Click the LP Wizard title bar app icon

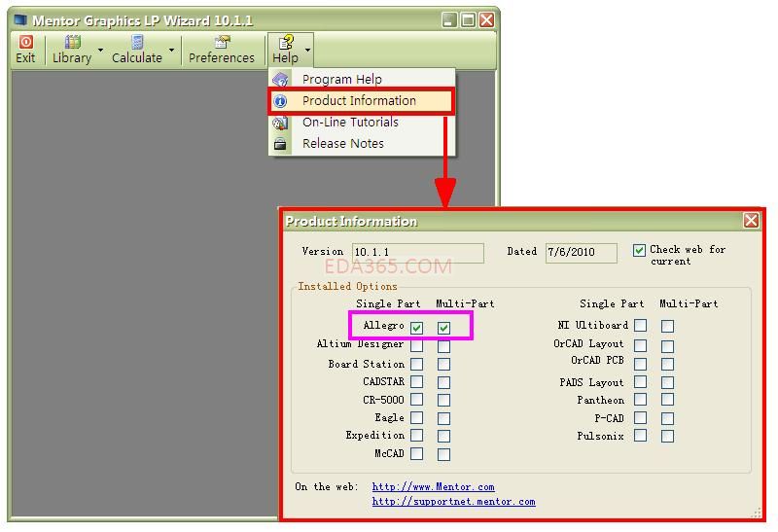tap(20, 20)
